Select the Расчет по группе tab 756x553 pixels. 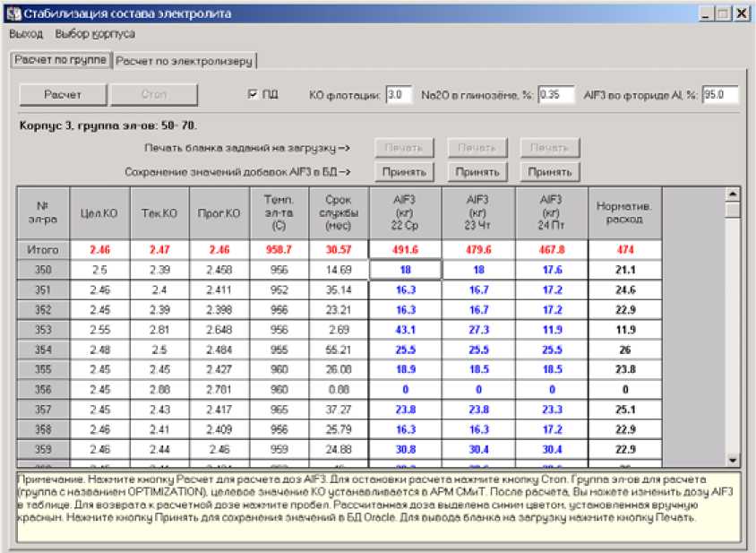tap(60, 60)
